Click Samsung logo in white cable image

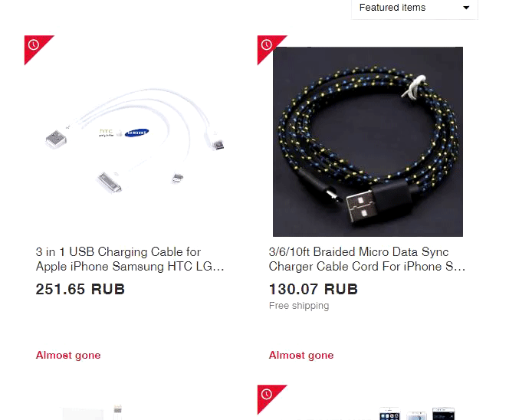click(136, 133)
